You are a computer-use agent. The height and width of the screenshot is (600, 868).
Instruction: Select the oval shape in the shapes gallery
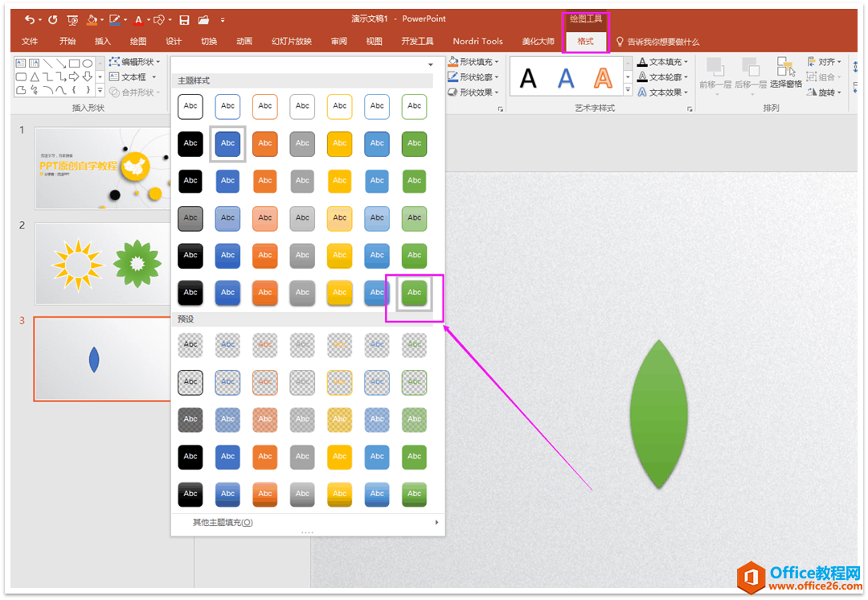[x=88, y=64]
